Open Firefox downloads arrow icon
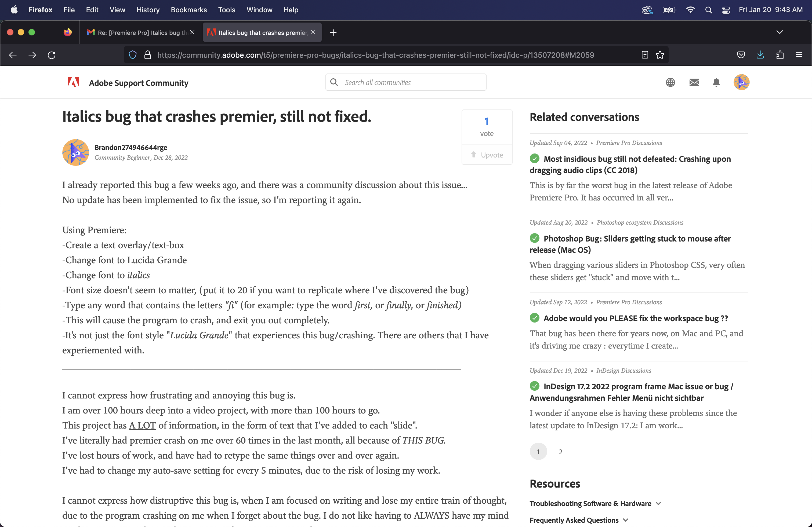This screenshot has height=527, width=812. pyautogui.click(x=760, y=55)
